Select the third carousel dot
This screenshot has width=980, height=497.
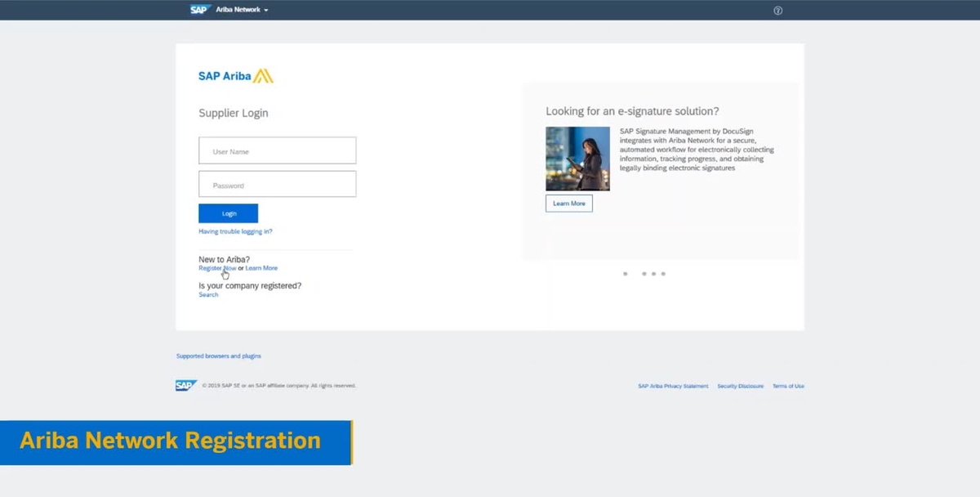[x=653, y=274]
